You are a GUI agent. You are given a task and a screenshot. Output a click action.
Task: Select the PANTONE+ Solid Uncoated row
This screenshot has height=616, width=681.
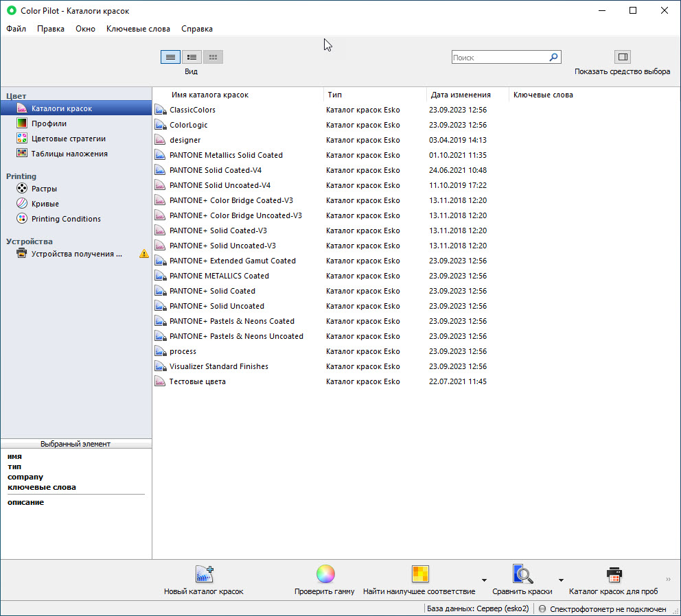tap(416, 306)
